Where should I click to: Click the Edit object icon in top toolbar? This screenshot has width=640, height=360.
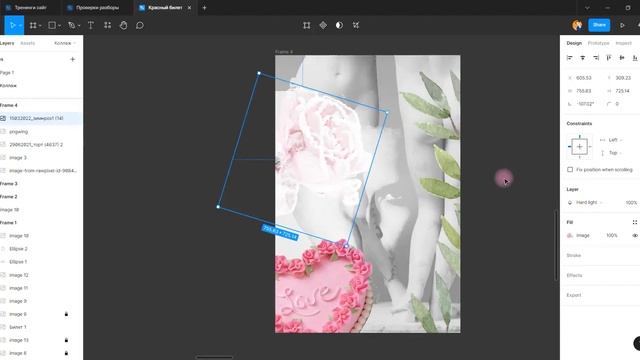click(307, 25)
